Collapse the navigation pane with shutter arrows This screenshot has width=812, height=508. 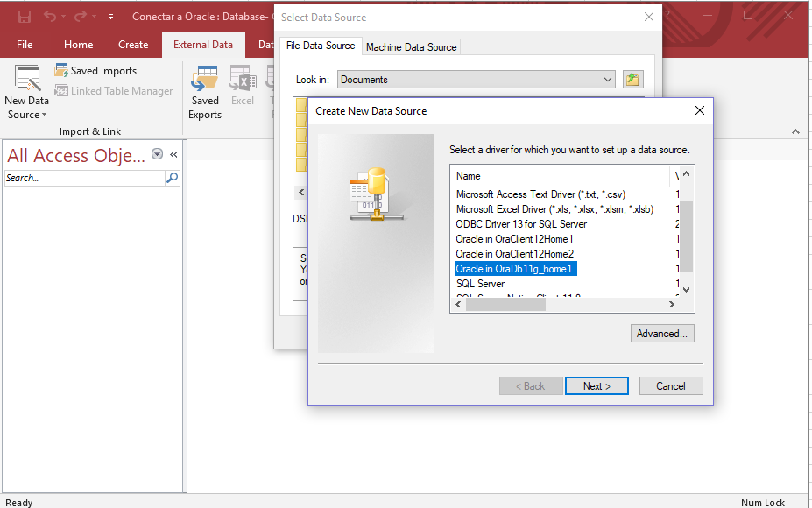(174, 154)
